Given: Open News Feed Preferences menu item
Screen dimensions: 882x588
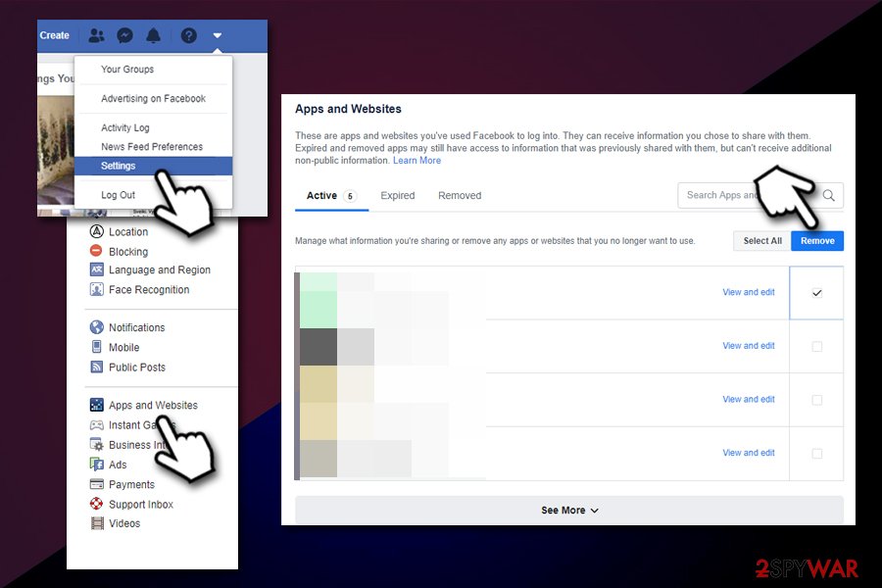Looking at the screenshot, I should click(153, 147).
